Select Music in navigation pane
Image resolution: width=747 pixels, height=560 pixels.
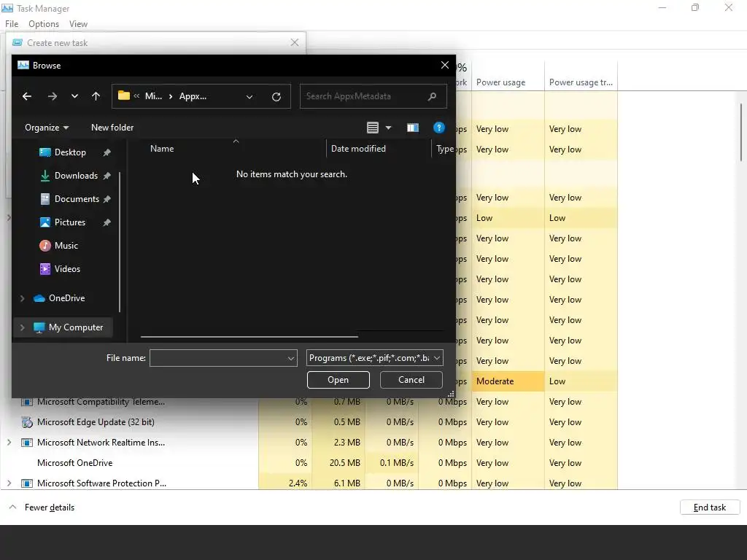(66, 246)
